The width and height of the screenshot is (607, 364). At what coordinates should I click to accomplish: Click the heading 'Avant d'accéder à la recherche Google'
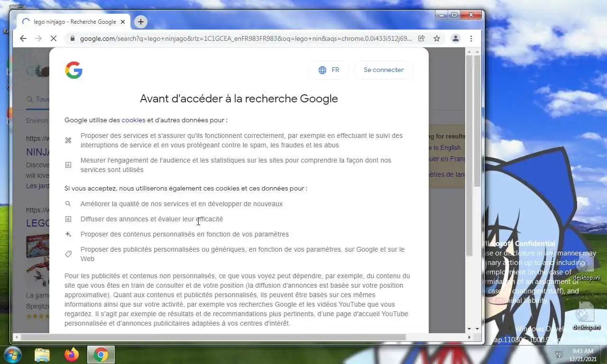click(239, 99)
